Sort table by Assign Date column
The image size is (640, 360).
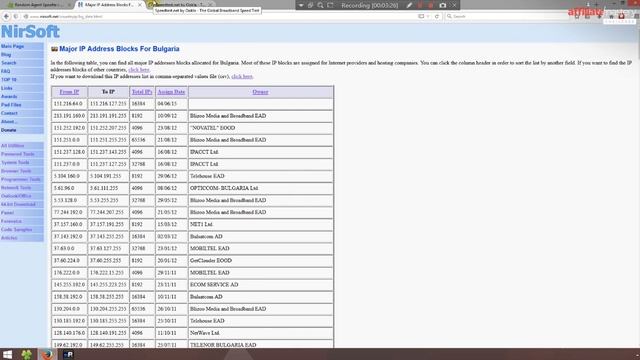[171, 92]
